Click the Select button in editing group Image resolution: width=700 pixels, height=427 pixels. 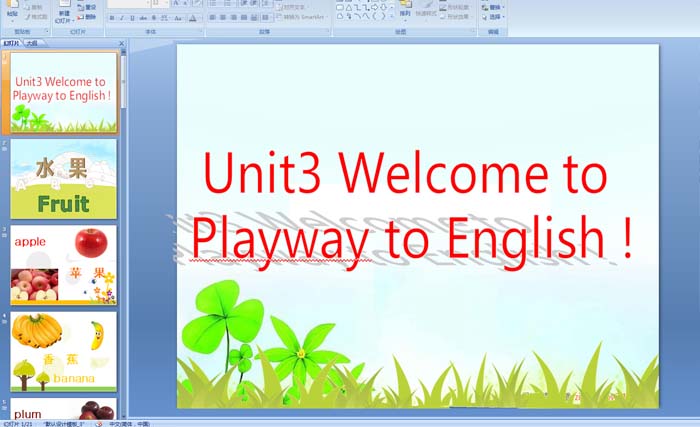pyautogui.click(x=493, y=17)
